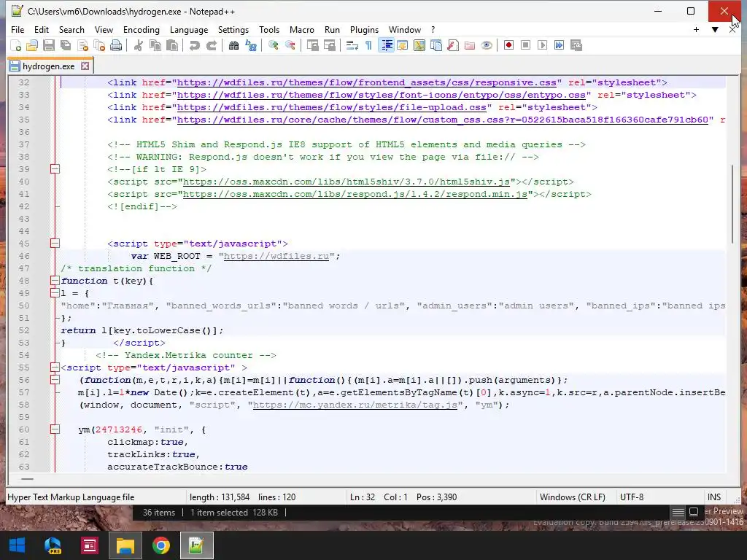Collapse the ym init fold at line 60
The width and height of the screenshot is (747, 560).
(55, 429)
